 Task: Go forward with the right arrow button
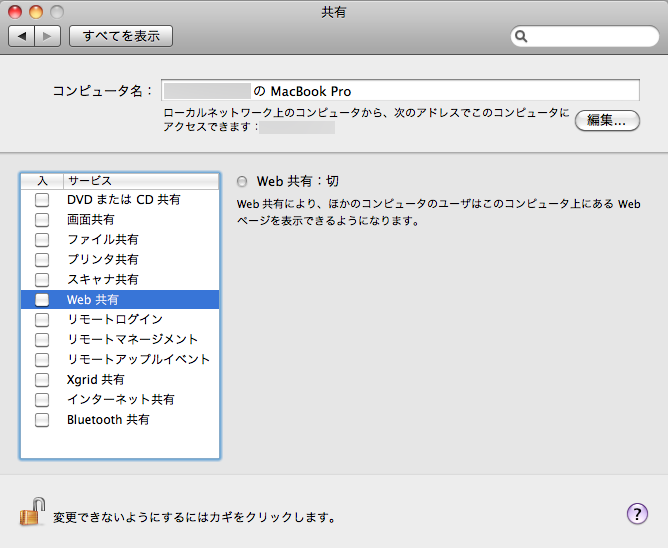pyautogui.click(x=48, y=36)
